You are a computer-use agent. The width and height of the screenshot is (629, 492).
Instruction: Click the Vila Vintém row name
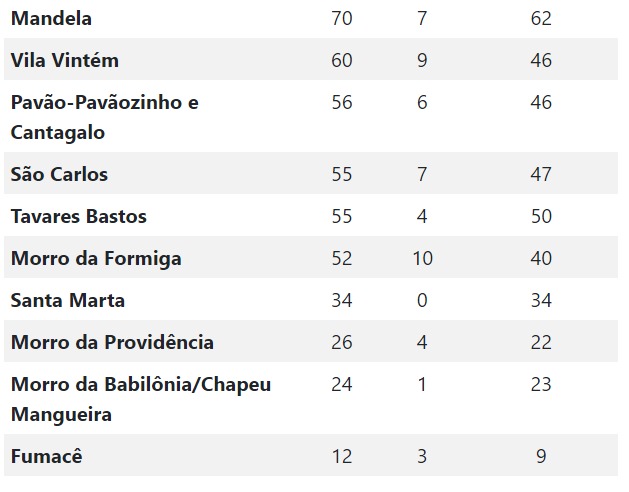point(65,60)
